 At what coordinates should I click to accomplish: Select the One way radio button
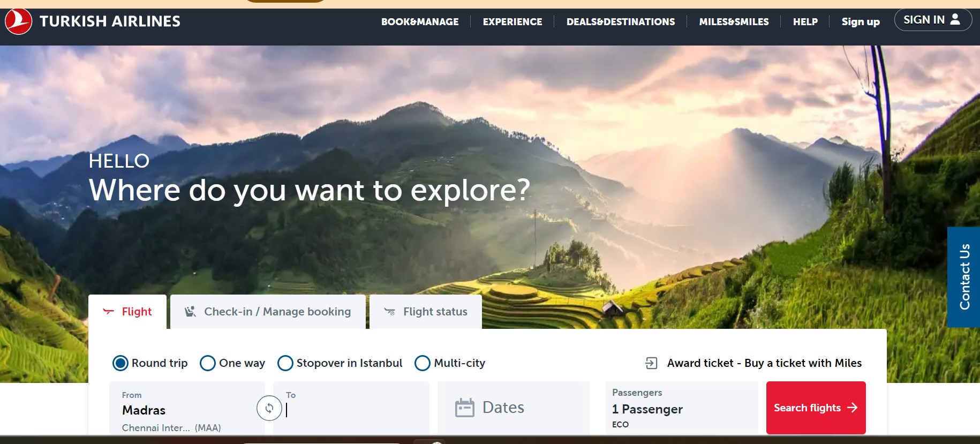pyautogui.click(x=208, y=363)
